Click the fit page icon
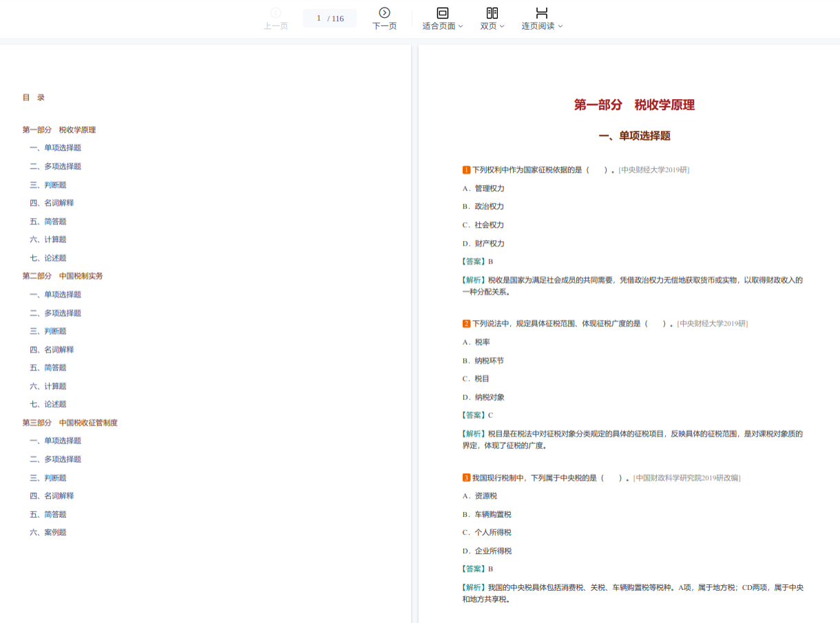 click(443, 12)
